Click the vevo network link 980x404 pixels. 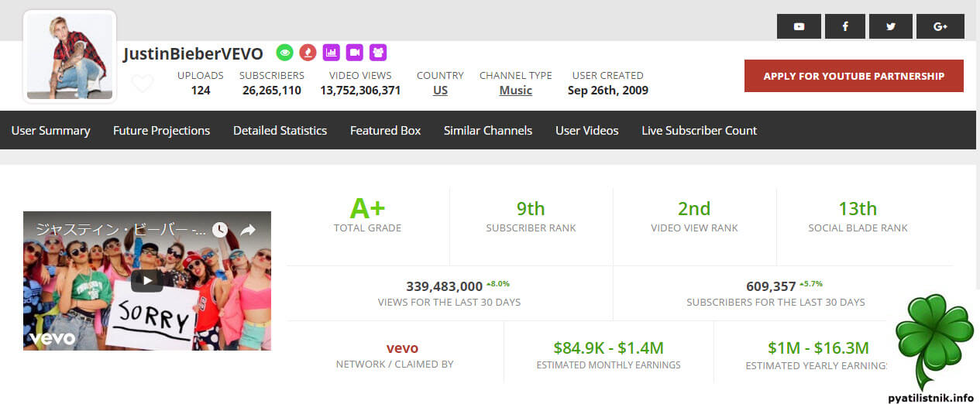pyautogui.click(x=402, y=348)
